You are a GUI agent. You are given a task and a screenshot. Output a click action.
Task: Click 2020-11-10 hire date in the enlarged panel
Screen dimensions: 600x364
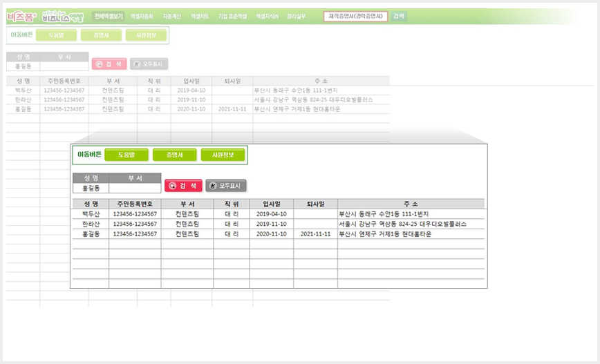(271, 234)
